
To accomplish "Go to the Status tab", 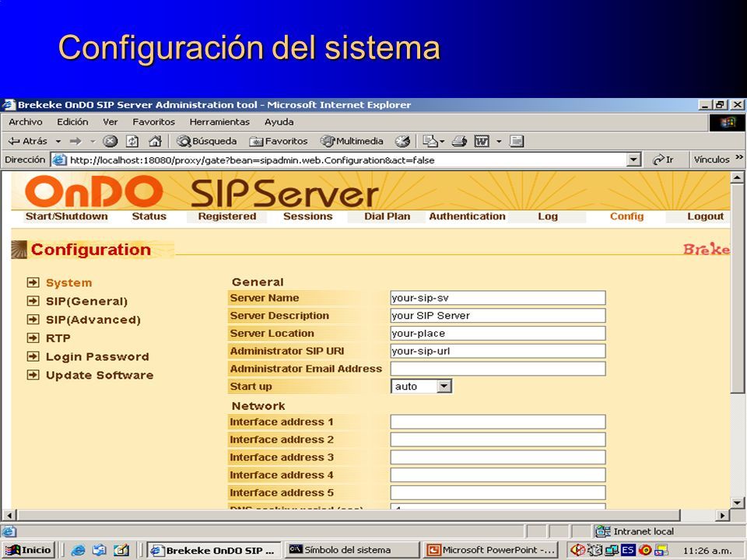I will click(x=149, y=216).
